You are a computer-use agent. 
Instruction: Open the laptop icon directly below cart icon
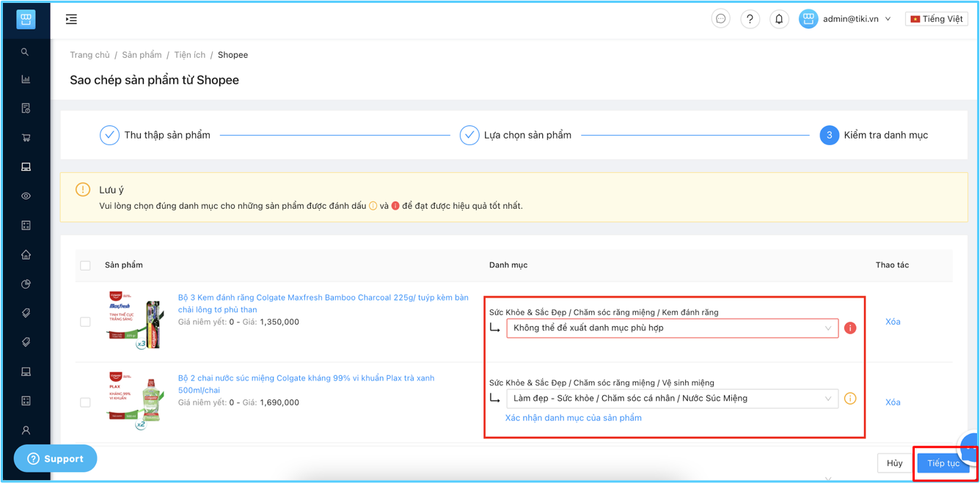tap(26, 167)
